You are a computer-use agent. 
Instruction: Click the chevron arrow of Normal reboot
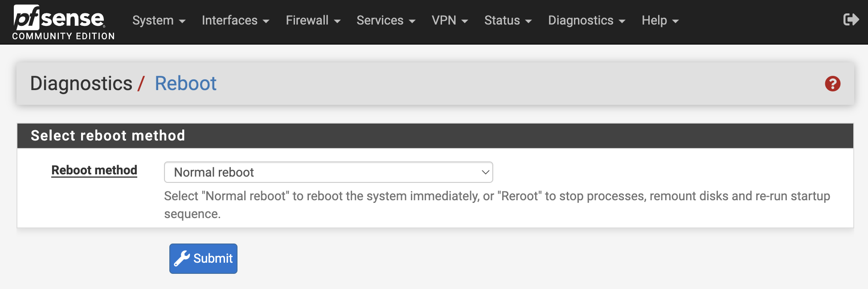485,172
